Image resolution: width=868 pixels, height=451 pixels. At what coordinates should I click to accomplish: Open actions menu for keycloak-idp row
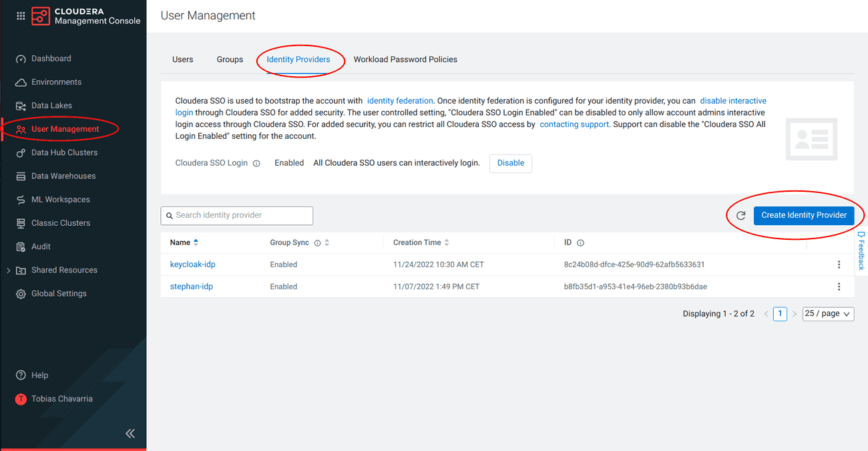[x=839, y=265]
